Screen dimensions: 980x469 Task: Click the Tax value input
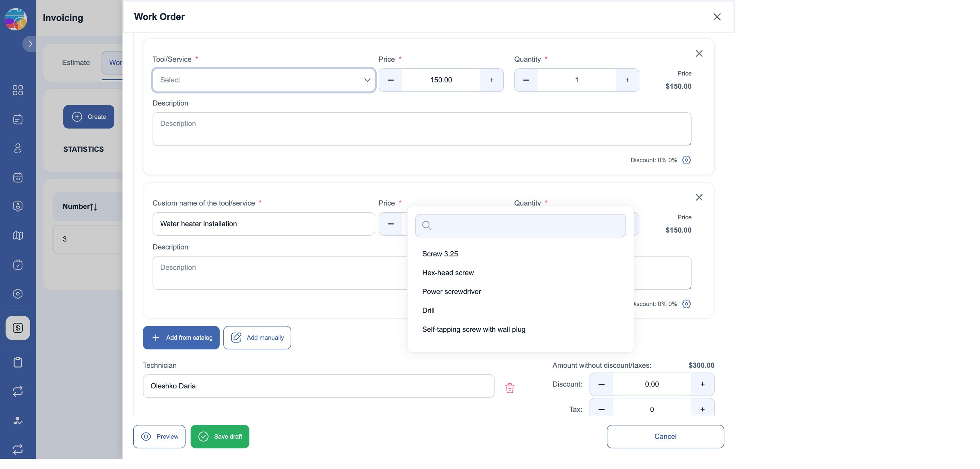(652, 409)
